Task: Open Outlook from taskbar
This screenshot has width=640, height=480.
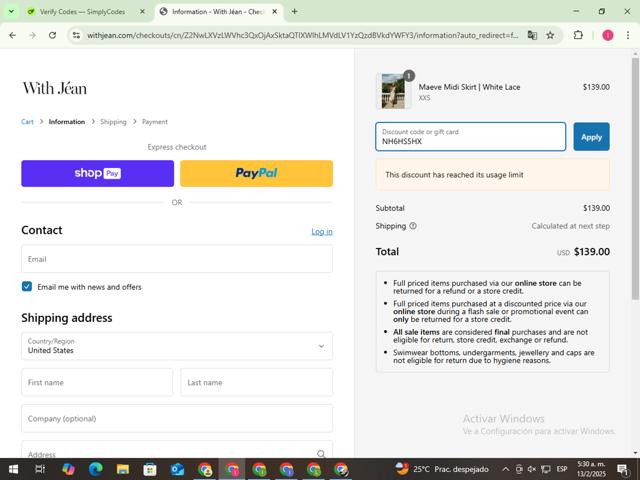Action: (x=177, y=469)
